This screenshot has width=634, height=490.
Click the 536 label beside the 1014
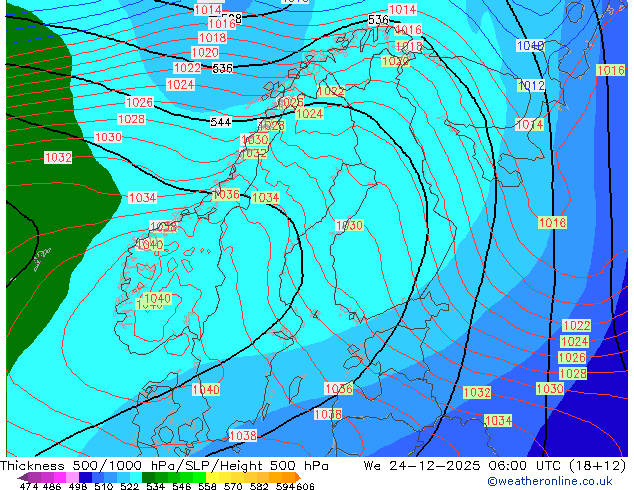(378, 19)
